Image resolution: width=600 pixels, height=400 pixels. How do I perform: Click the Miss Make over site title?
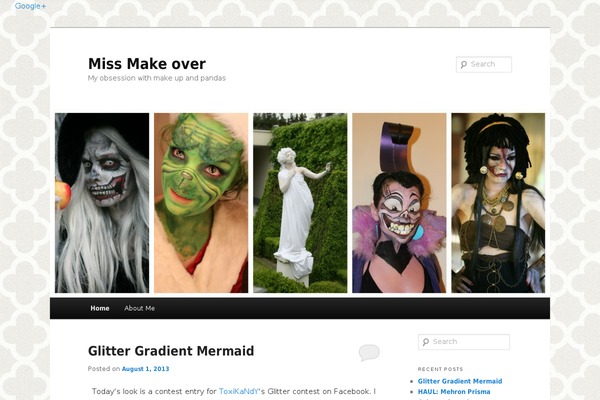[147, 64]
